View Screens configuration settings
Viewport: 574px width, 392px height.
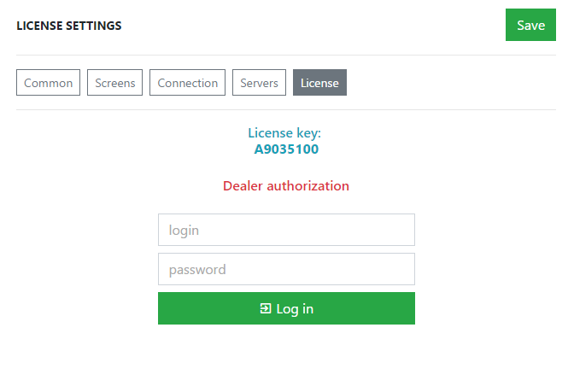tap(115, 83)
